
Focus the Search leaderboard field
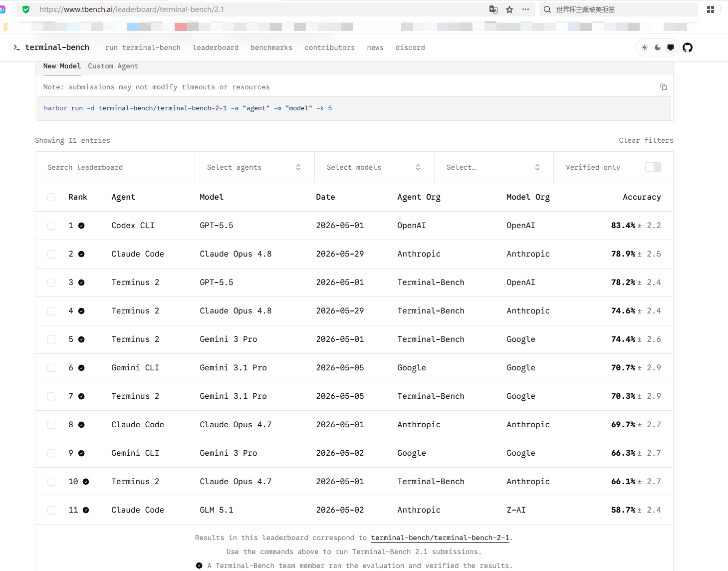tap(115, 167)
